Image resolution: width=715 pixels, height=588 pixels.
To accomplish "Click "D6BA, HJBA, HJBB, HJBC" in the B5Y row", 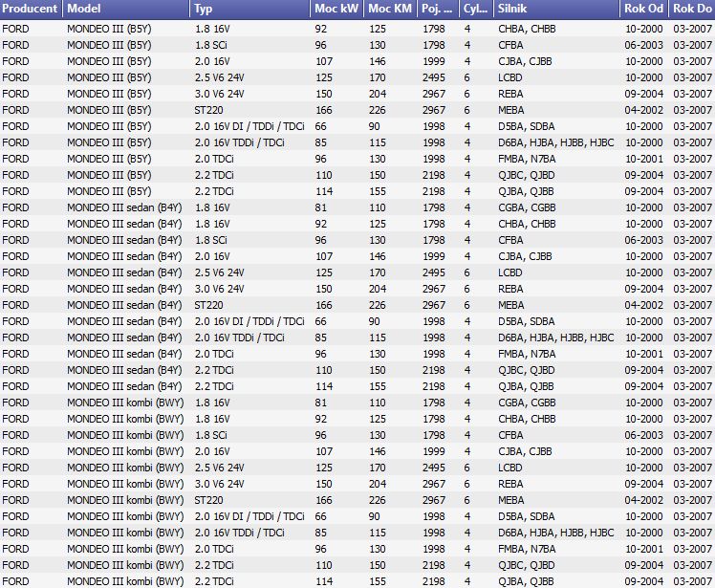I will pyautogui.click(x=556, y=142).
